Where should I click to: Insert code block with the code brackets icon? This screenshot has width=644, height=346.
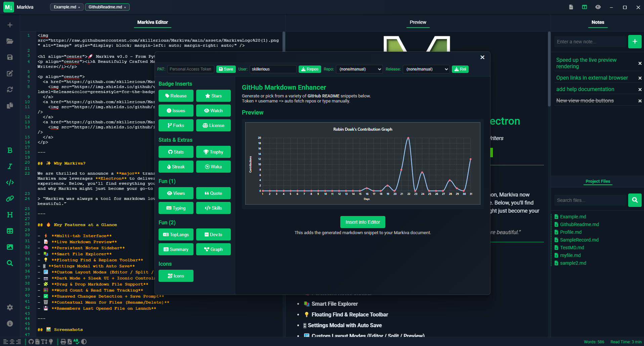tap(10, 182)
